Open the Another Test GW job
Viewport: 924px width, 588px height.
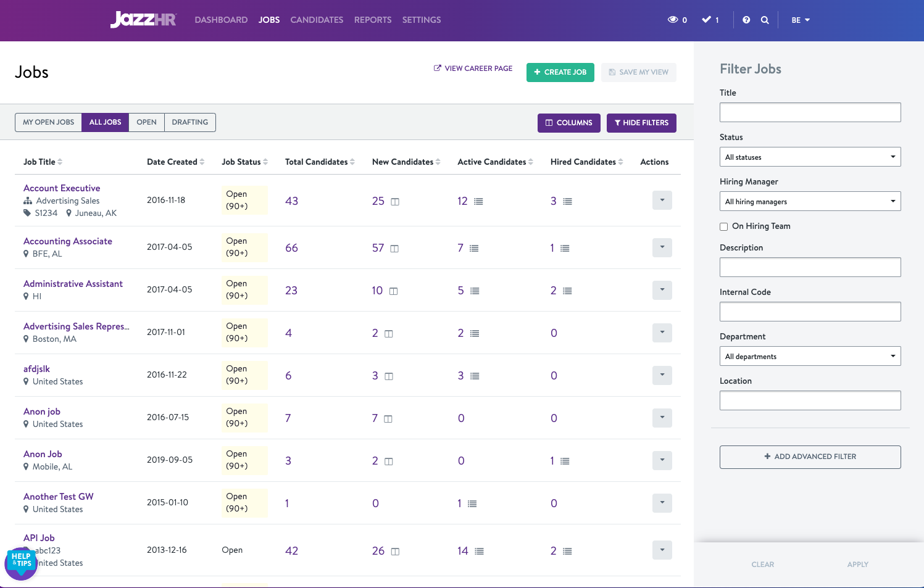pyautogui.click(x=59, y=497)
